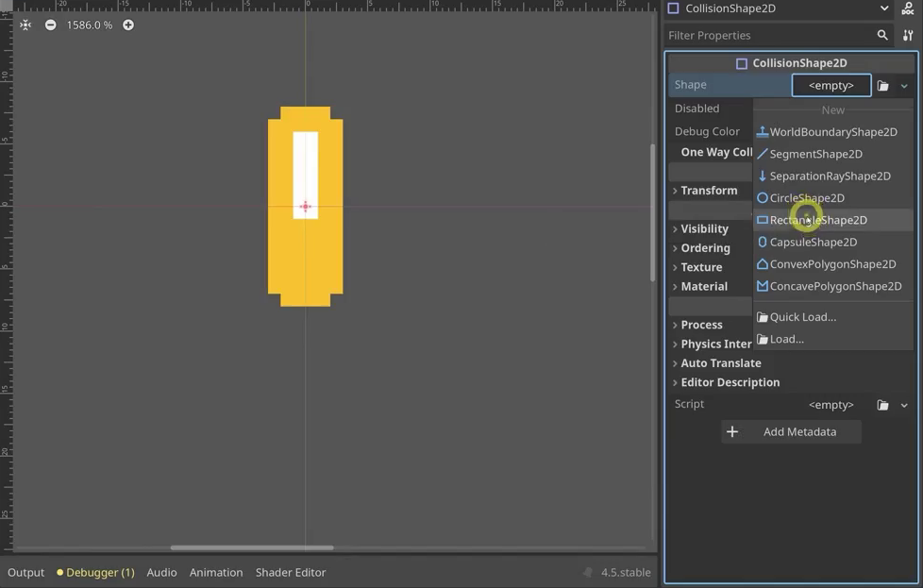Open the object documentation icon in the inspector
923x588 pixels.
pyautogui.click(x=908, y=8)
